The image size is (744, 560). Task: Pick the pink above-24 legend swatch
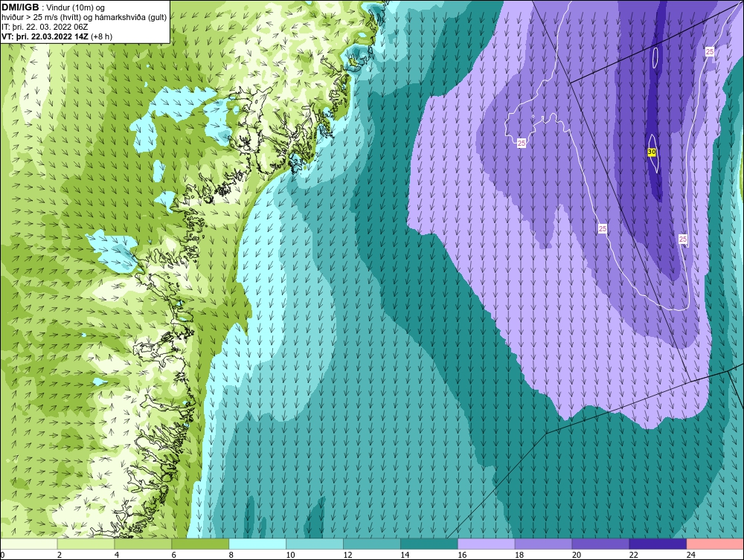click(715, 544)
